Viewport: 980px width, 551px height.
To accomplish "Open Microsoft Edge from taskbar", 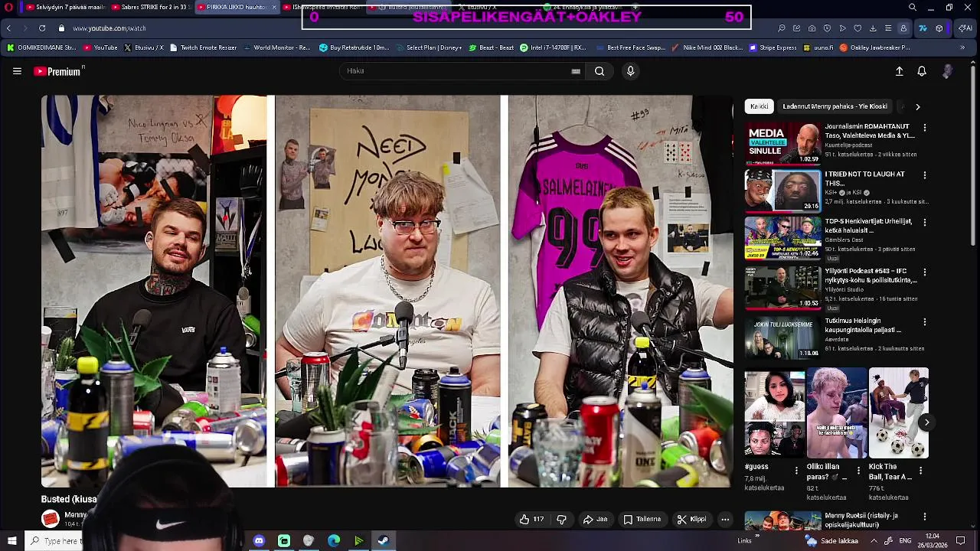I will (x=334, y=541).
